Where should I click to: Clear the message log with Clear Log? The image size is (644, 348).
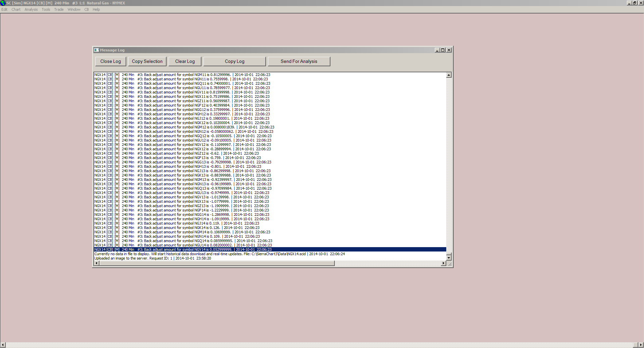tap(185, 61)
